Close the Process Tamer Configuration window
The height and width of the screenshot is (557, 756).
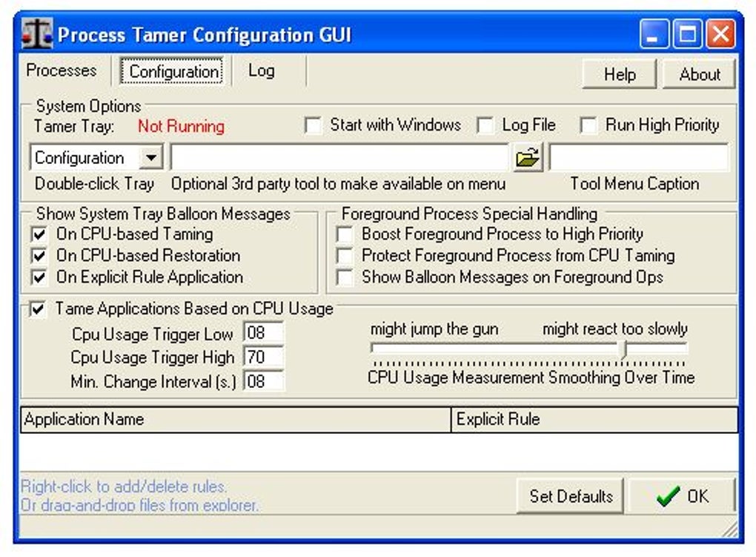(720, 34)
